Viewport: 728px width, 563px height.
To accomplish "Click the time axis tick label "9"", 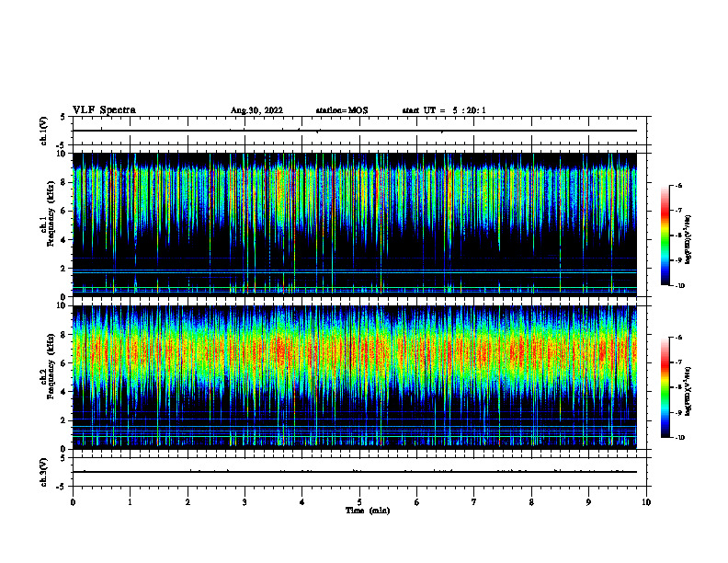I will coord(588,502).
